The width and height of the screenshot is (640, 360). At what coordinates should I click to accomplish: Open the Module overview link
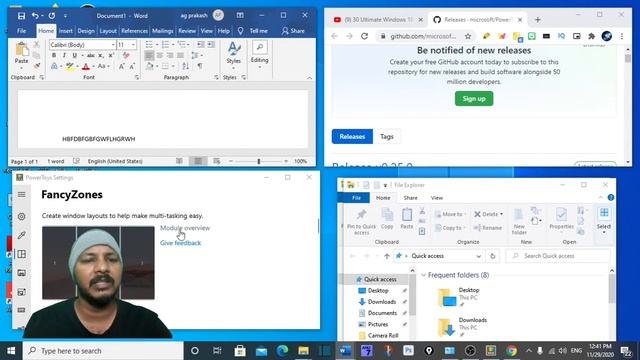[185, 228]
